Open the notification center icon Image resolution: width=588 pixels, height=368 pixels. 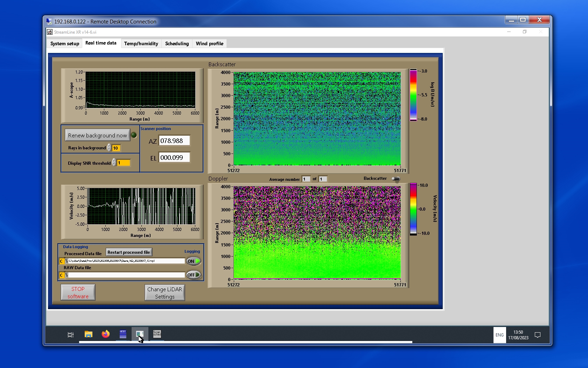[538, 335]
